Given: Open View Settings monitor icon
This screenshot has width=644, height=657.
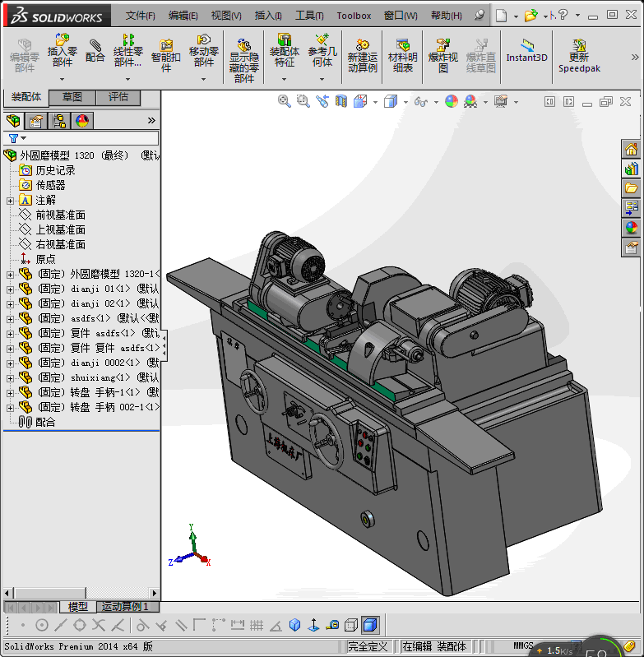Looking at the screenshot, I should pos(501,101).
